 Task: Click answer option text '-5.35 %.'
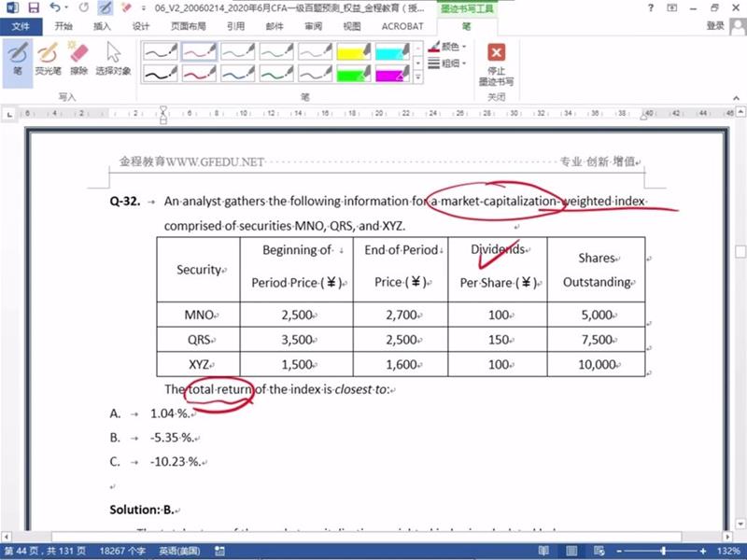(172, 437)
